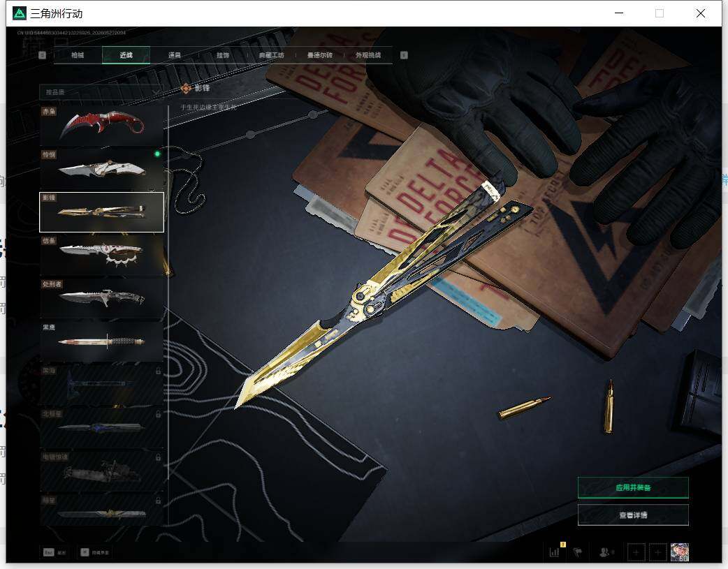Screen dimensions: 728x569
Task: Select the gold 影锋 butterfly knife skin
Action: (102, 212)
